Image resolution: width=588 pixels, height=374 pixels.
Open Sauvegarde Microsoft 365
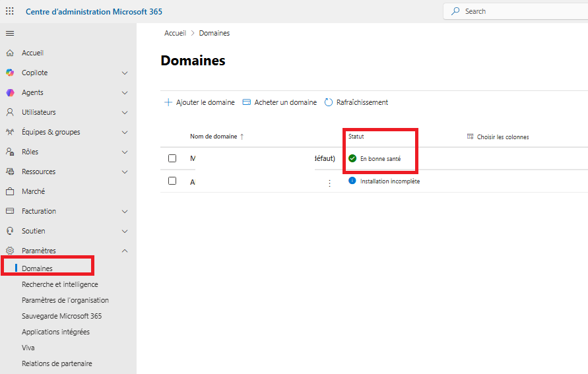pyautogui.click(x=62, y=316)
